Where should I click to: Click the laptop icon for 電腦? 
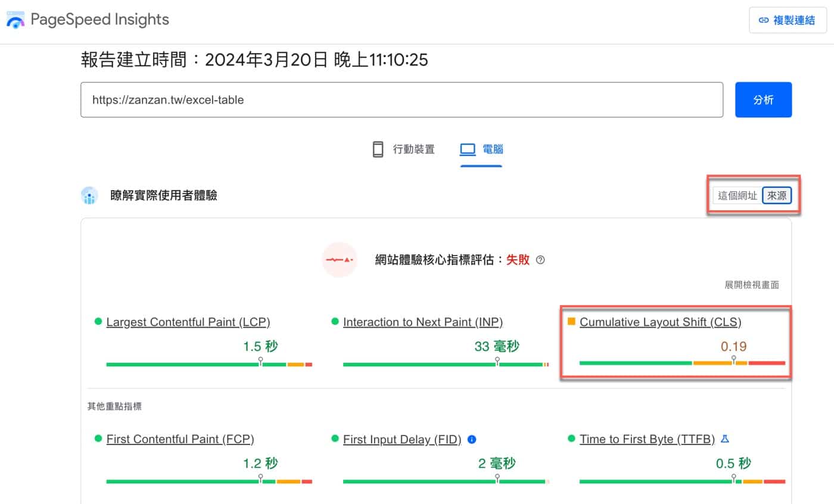[x=468, y=149]
